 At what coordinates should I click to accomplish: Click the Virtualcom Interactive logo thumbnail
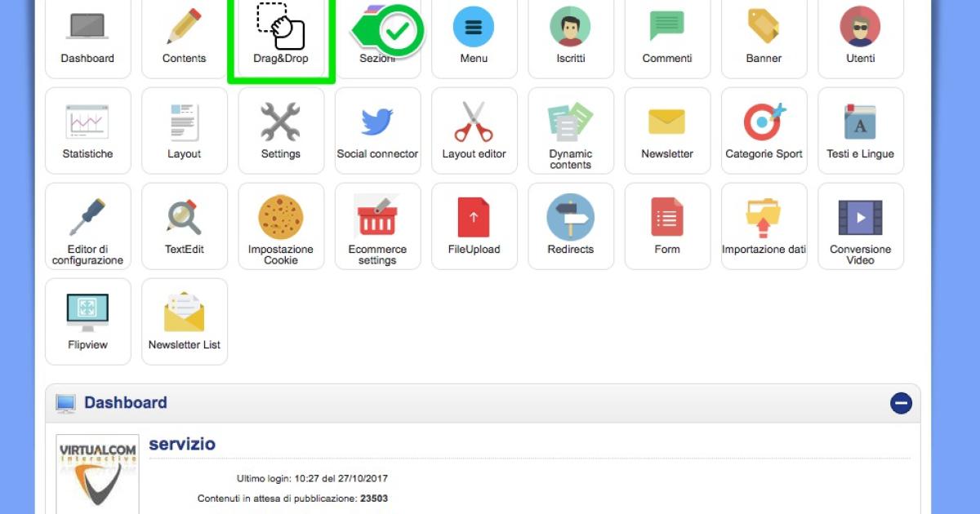97,473
